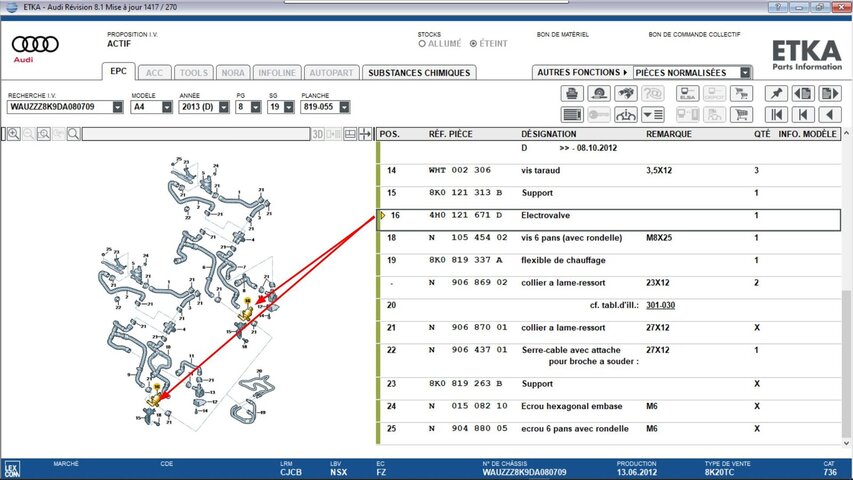Click BON DE MATÉRIEL label
Image resolution: width=853 pixels, height=480 pixels.
[x=563, y=34]
